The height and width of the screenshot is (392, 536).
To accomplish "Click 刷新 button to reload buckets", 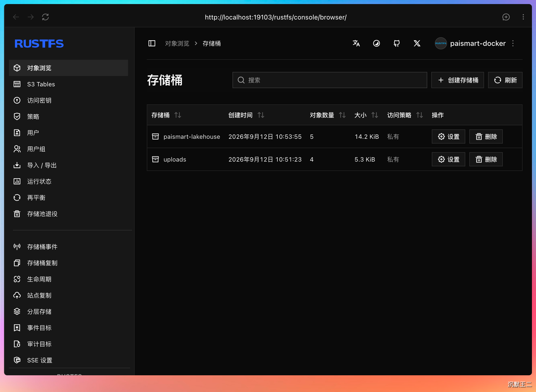I will tap(505, 80).
